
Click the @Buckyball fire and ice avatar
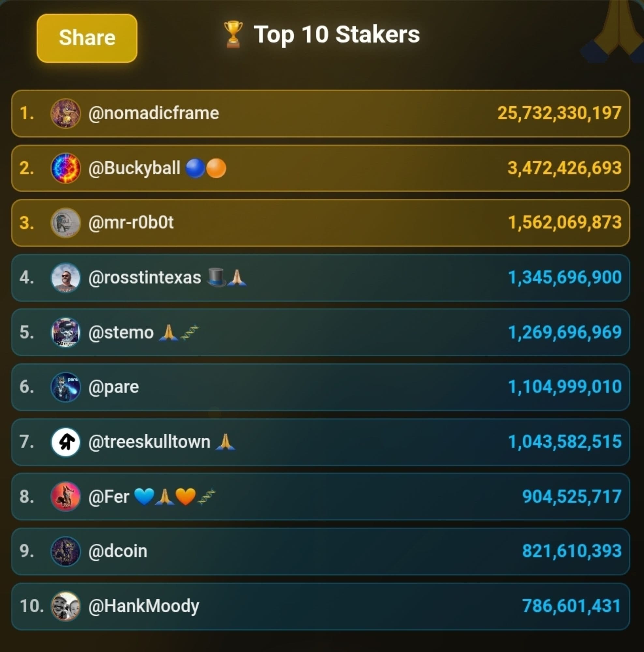[66, 168]
